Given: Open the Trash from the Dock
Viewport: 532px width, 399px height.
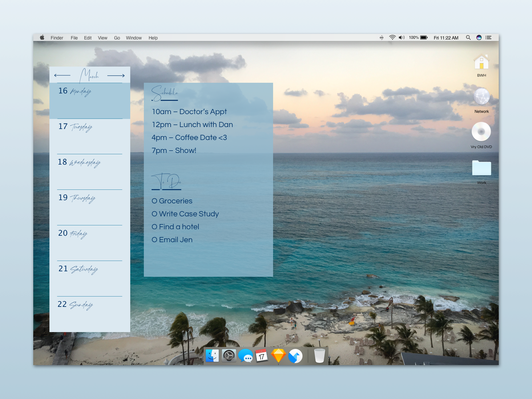Looking at the screenshot, I should [x=319, y=356].
